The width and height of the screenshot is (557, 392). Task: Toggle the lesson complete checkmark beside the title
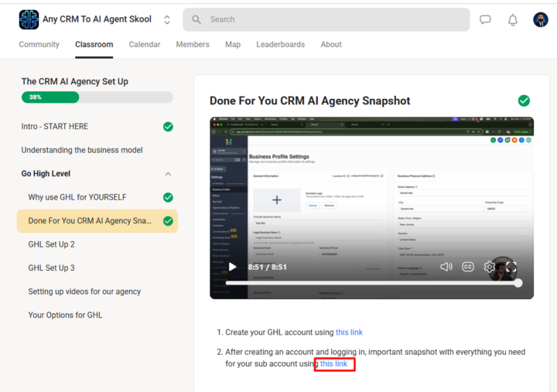tap(524, 101)
